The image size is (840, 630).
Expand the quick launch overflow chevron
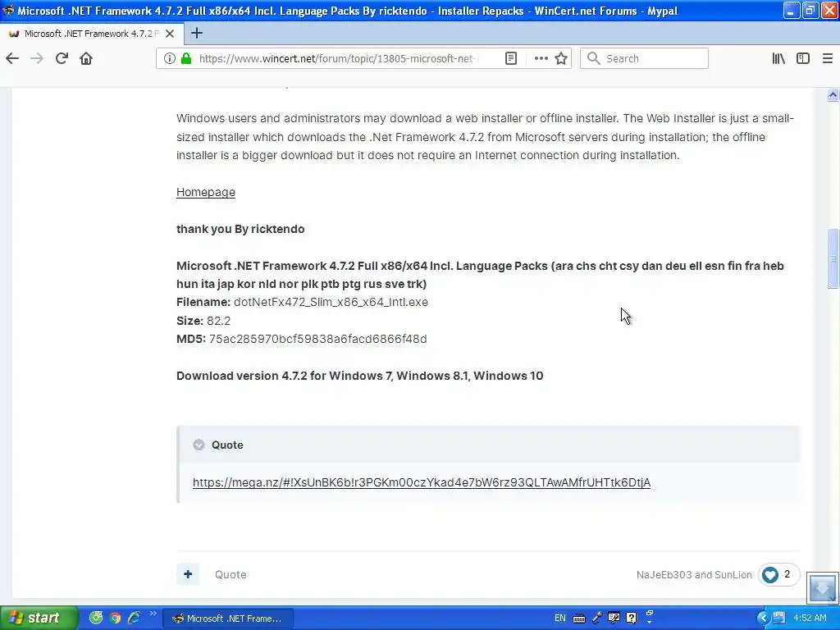pyautogui.click(x=153, y=614)
